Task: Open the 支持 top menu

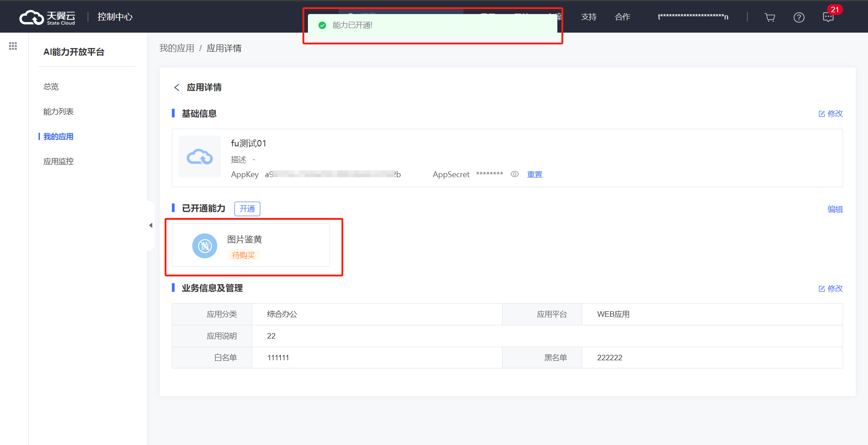Action: coord(589,17)
